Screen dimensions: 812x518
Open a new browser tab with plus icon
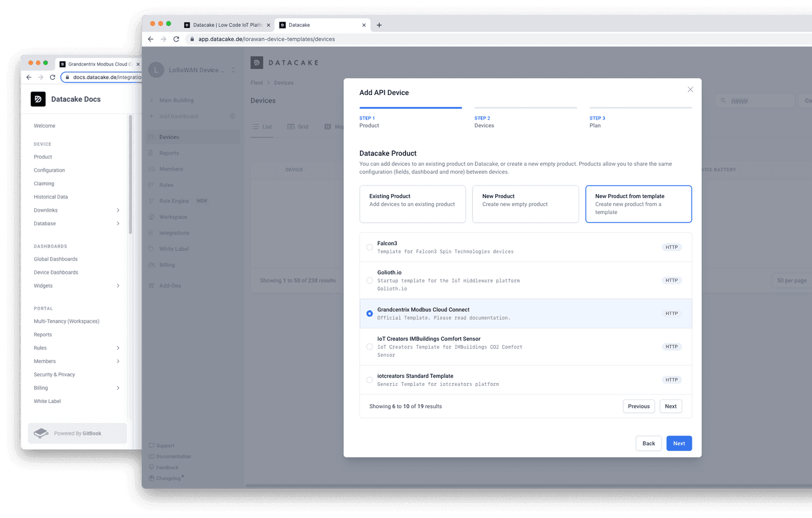coord(379,25)
